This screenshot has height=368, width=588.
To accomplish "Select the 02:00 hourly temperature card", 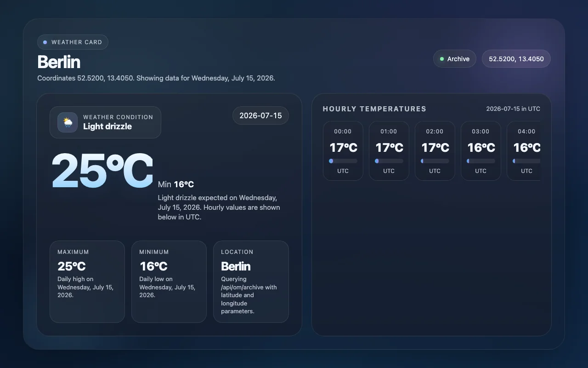I will pyautogui.click(x=435, y=151).
